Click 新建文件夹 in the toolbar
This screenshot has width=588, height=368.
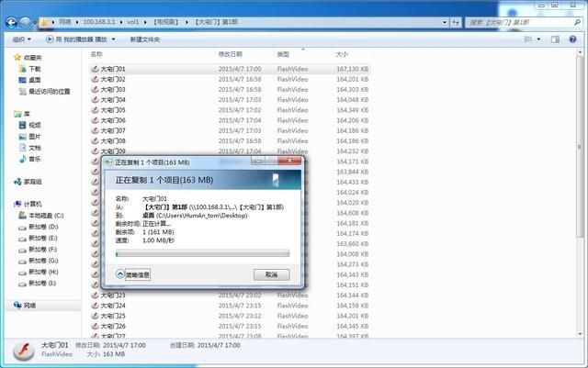[x=145, y=39]
